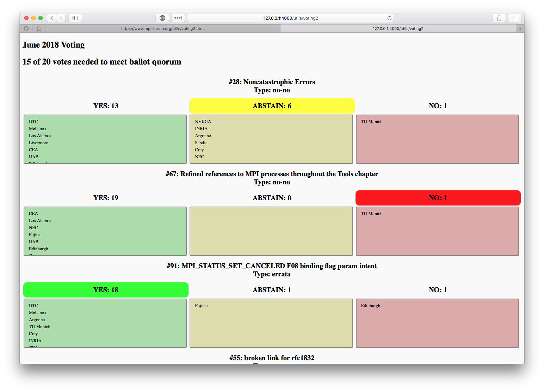
Task: Click Fujitsu in the #91 abstain box
Action: 201,306
